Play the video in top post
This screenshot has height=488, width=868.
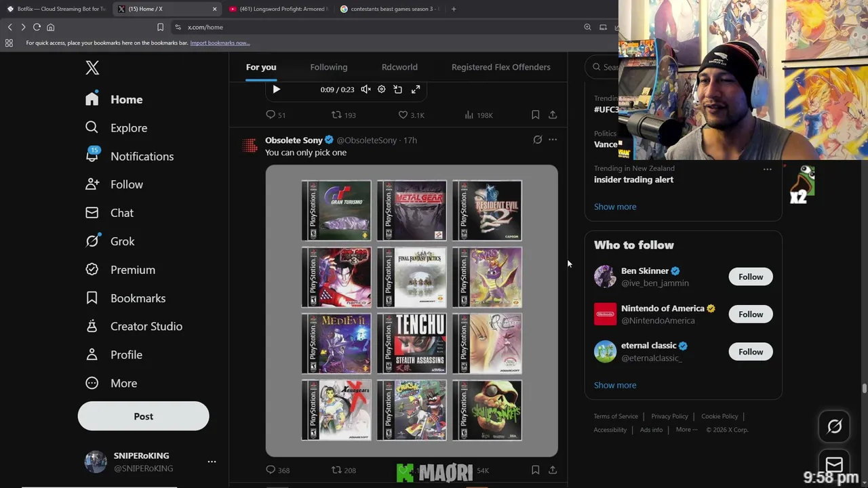click(276, 89)
